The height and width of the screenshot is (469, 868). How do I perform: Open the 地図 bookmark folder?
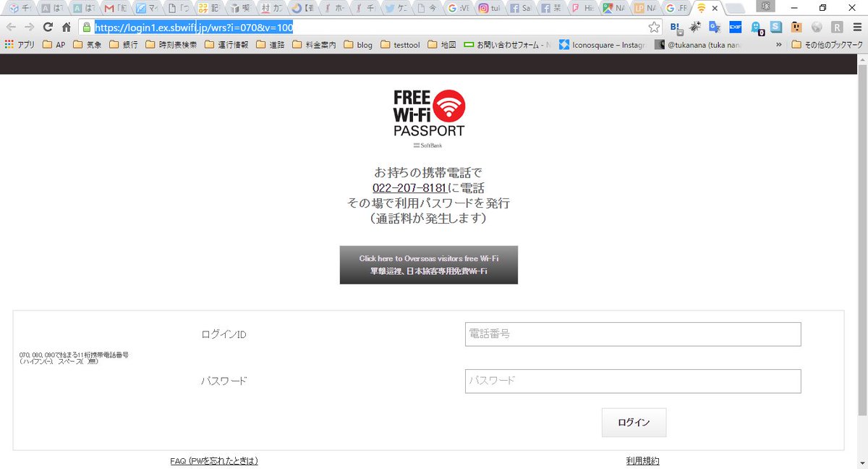coord(442,45)
